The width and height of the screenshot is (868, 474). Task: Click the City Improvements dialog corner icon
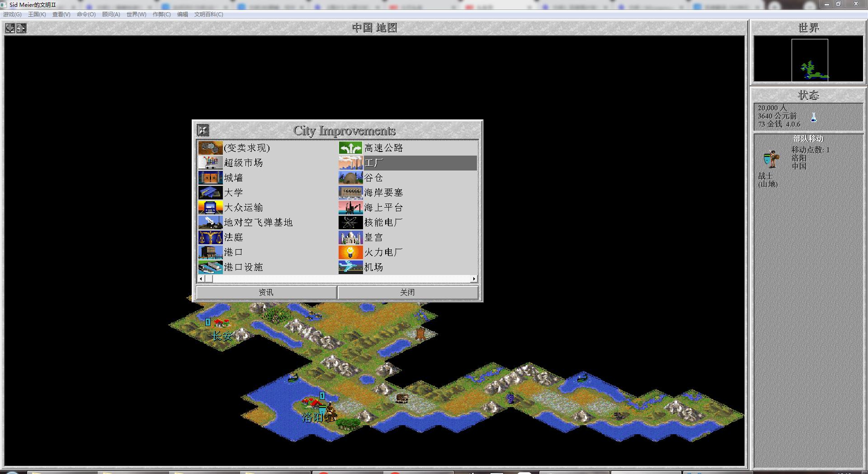point(203,130)
